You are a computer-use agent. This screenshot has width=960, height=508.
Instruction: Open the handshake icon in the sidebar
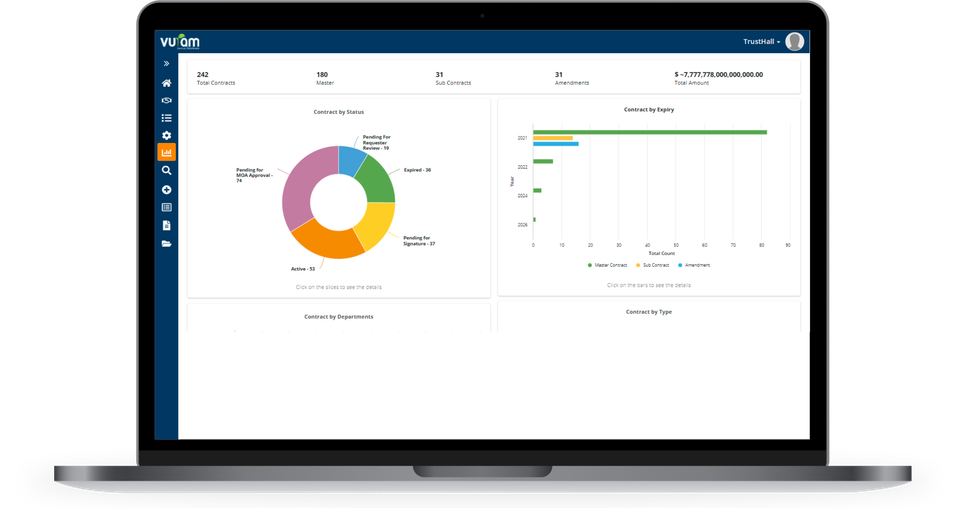coord(167,100)
